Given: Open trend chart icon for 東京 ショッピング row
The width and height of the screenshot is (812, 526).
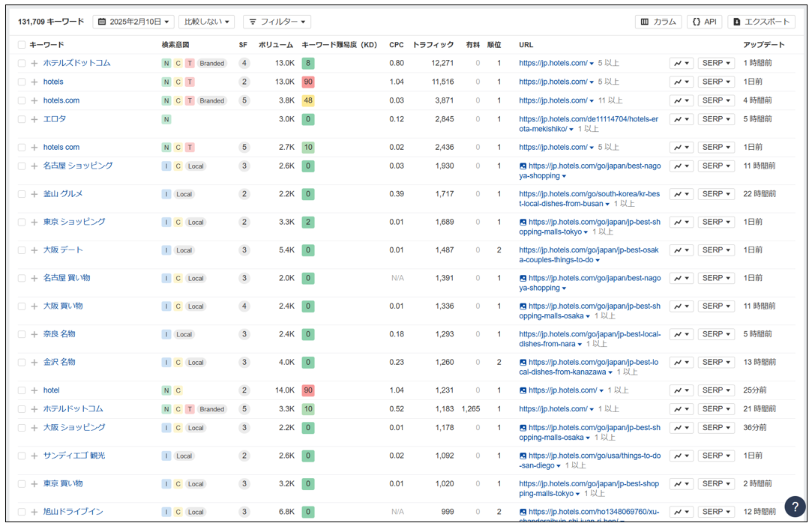Looking at the screenshot, I should [681, 222].
